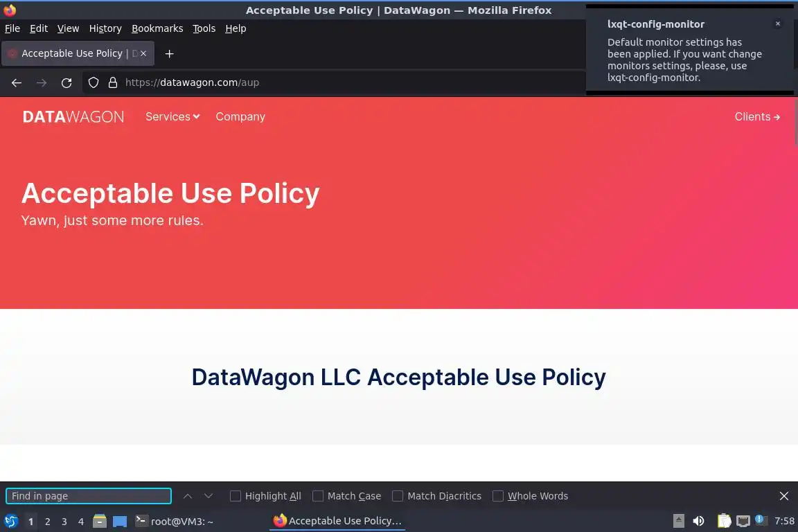Open the Bookmarks menu
798x532 pixels.
[157, 28]
